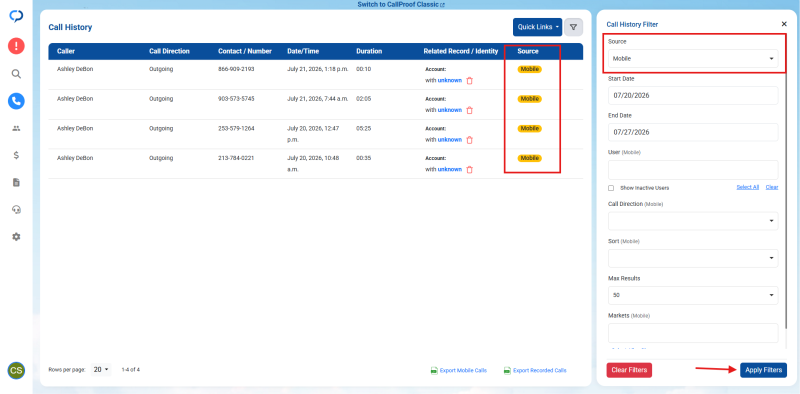
Task: Click the Export Mobile Calls spreadsheet icon
Action: click(x=434, y=371)
